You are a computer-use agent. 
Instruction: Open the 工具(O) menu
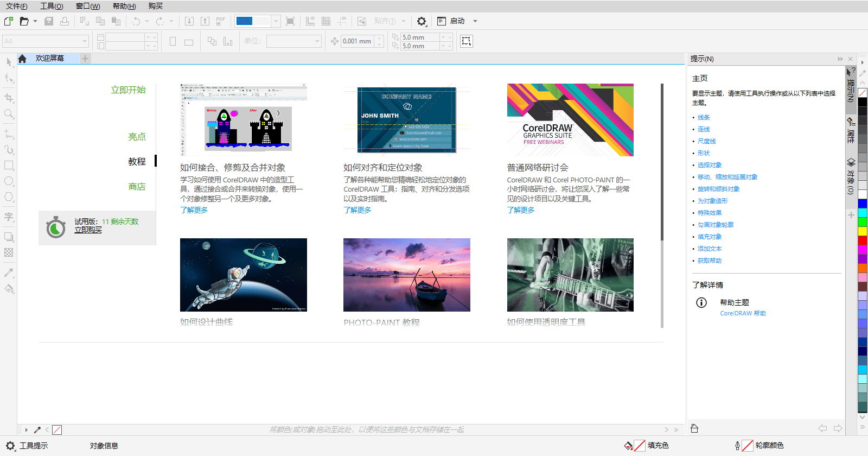[x=52, y=6]
